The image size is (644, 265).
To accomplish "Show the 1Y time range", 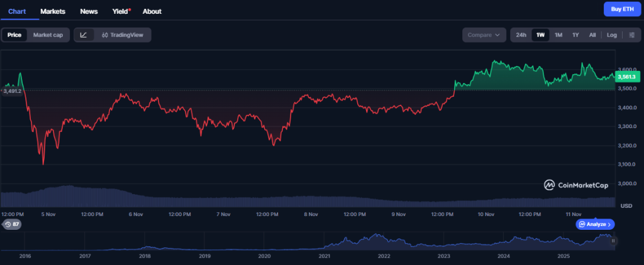I will pos(575,35).
